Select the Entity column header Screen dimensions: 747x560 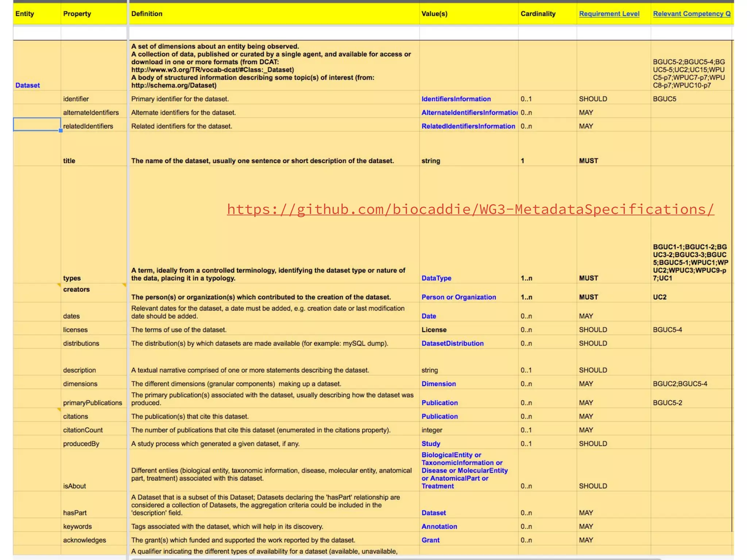(x=37, y=14)
